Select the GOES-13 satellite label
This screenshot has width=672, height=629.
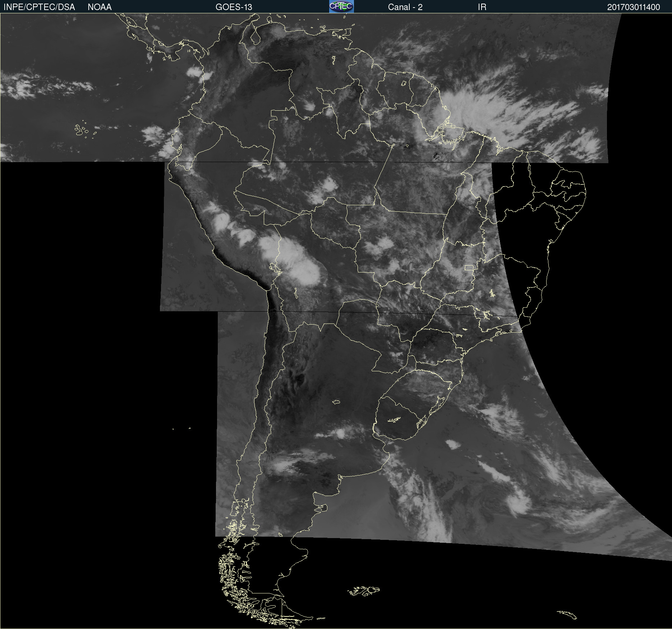pos(234,7)
